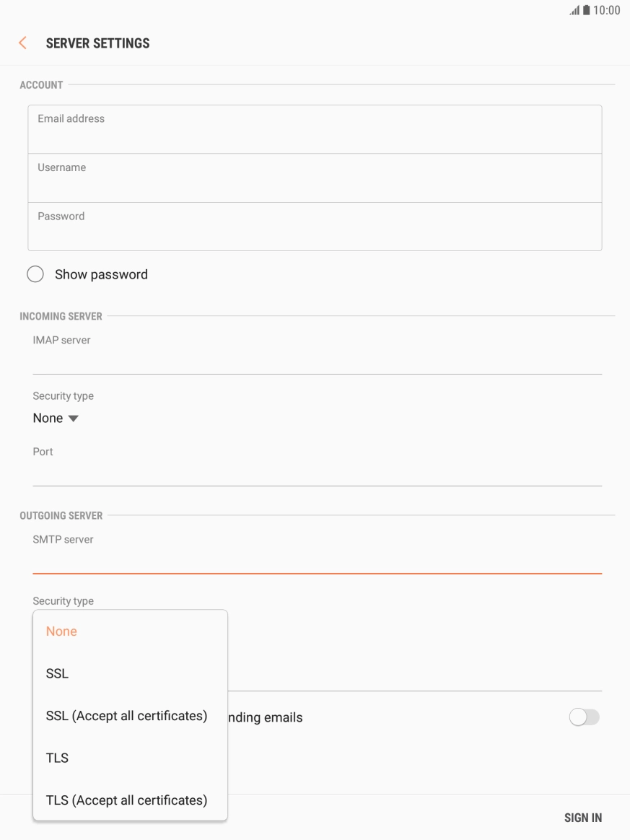Click the Email address input field
Image resolution: width=630 pixels, height=840 pixels.
pyautogui.click(x=315, y=128)
